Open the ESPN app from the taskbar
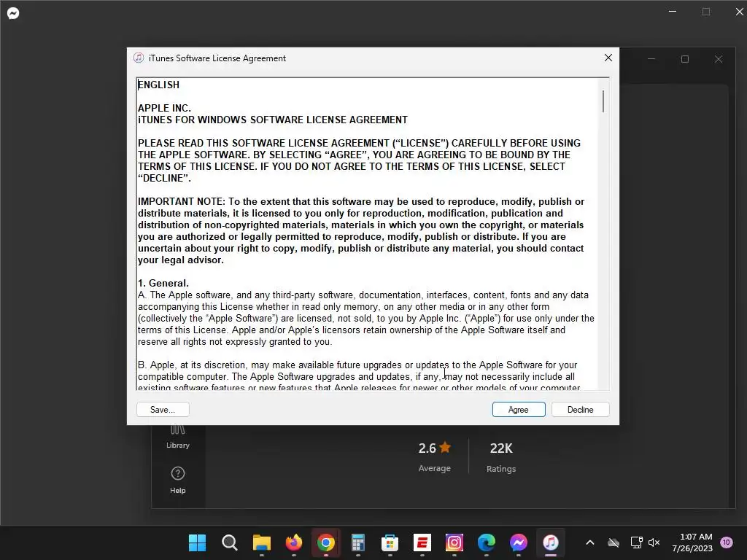Viewport: 747px width, 560px height. (422, 542)
